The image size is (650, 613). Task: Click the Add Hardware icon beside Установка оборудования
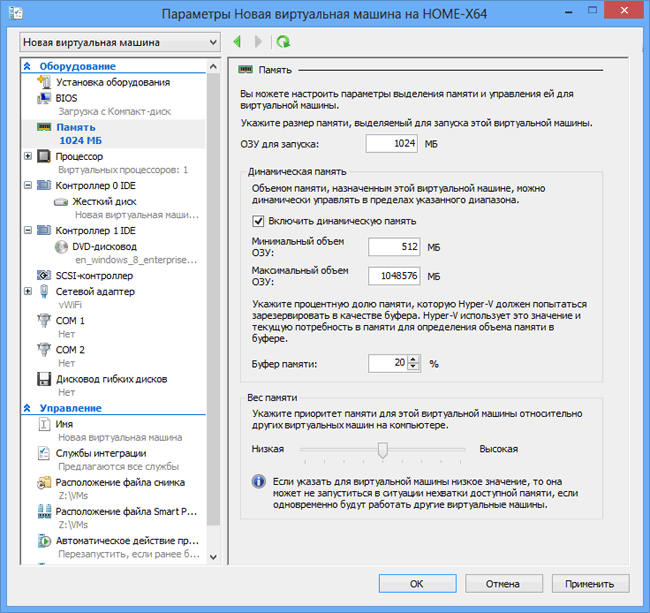coord(44,82)
